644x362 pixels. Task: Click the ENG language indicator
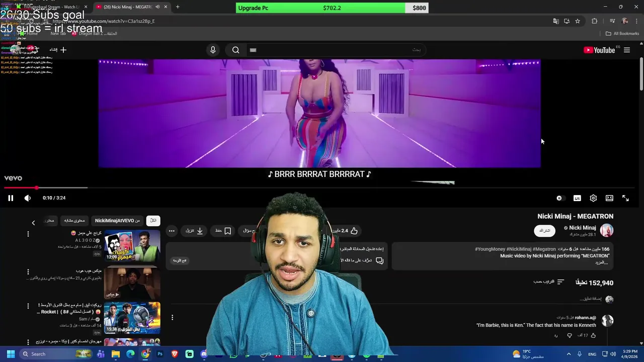(592, 354)
